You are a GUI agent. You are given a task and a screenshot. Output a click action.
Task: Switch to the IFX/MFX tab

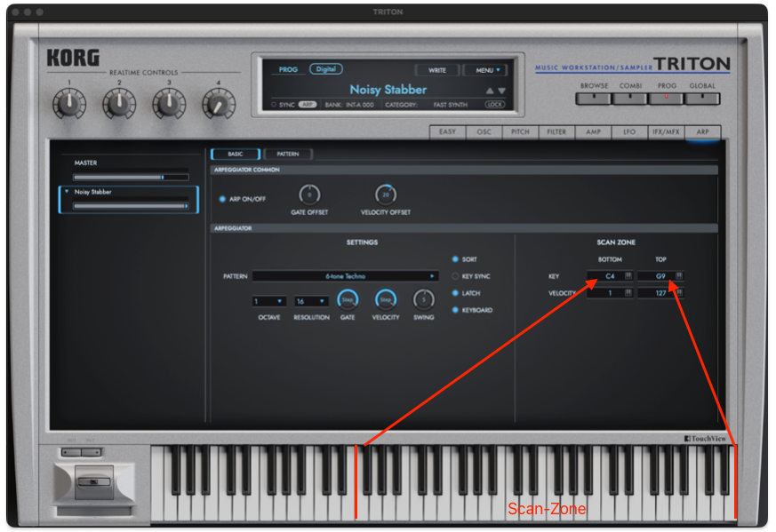[x=666, y=131]
